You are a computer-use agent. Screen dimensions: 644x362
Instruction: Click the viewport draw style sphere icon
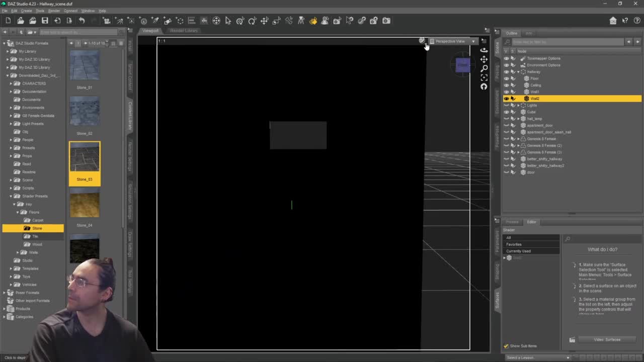(x=422, y=41)
